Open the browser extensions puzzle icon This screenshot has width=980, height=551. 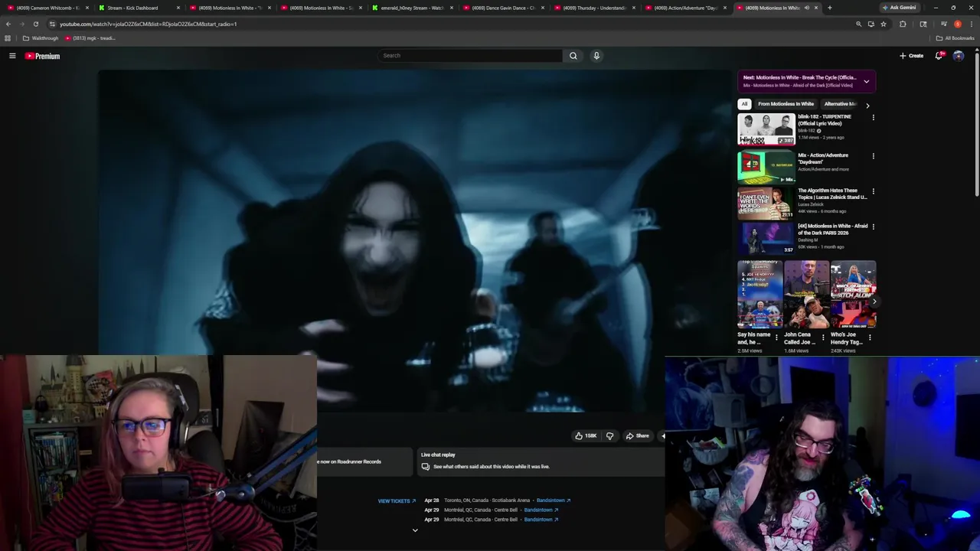coord(903,24)
